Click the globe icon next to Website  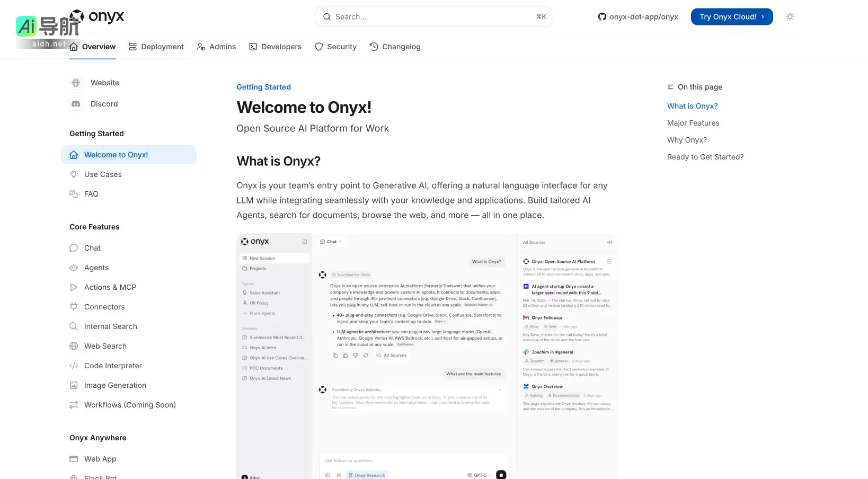coord(75,83)
